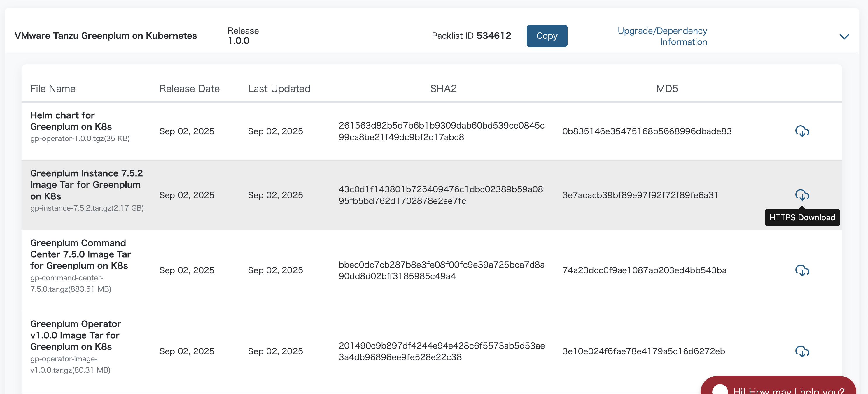The height and width of the screenshot is (394, 868).
Task: Click the File Name column header
Action: tap(53, 89)
